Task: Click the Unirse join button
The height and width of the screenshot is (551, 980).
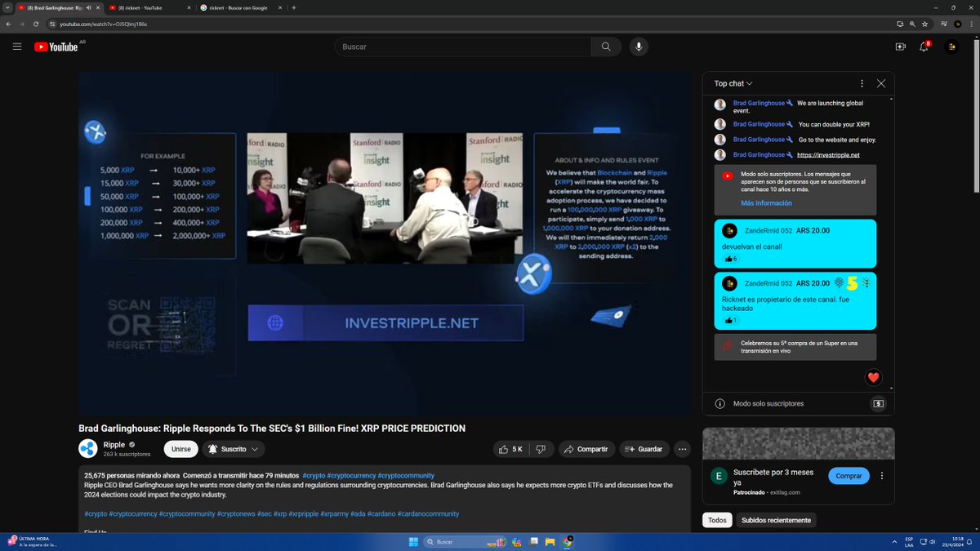Action: point(180,449)
